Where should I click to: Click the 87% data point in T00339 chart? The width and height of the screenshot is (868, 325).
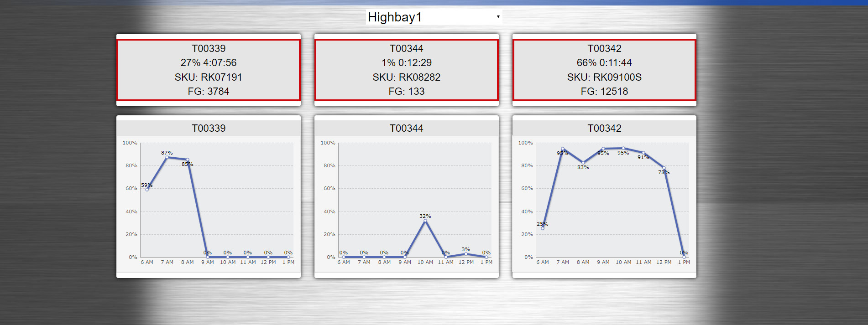(x=167, y=157)
